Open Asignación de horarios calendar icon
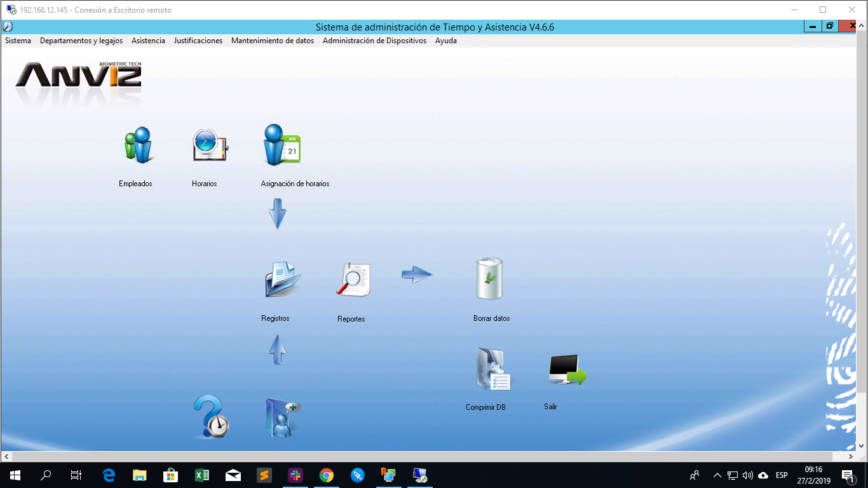The image size is (868, 488). (281, 146)
